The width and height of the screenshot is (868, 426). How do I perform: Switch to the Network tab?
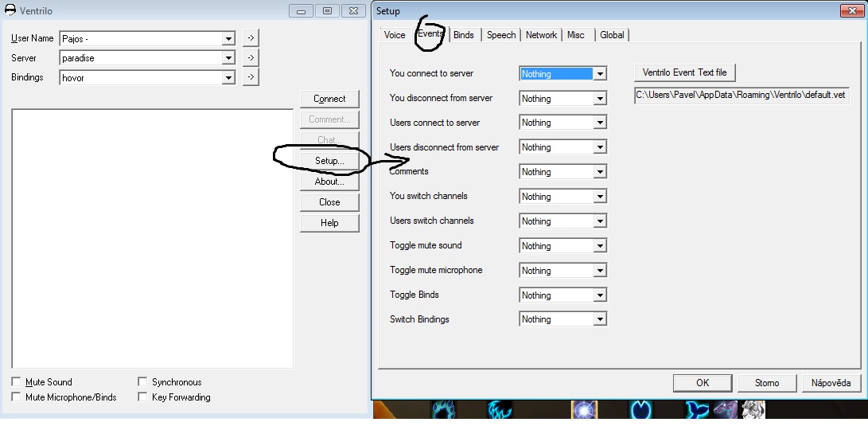coord(541,35)
